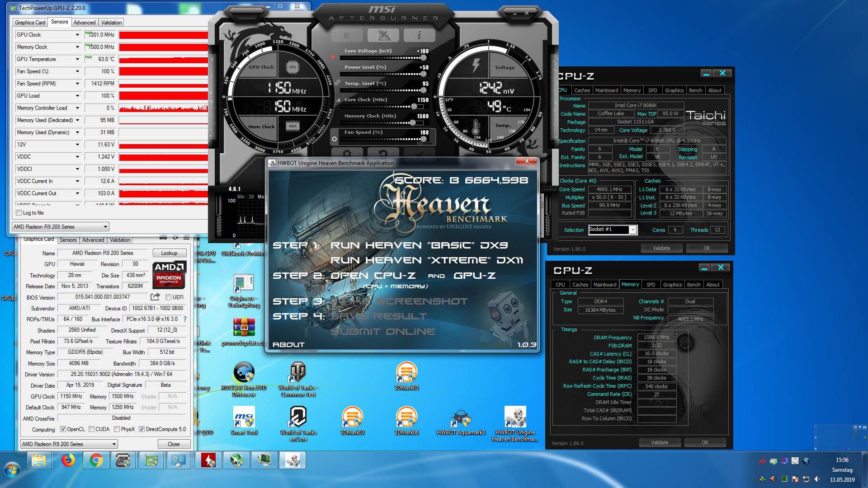This screenshot has width=868, height=488.
Task: Toggle the UEFI checkbox in GPU-Z
Action: 168,297
